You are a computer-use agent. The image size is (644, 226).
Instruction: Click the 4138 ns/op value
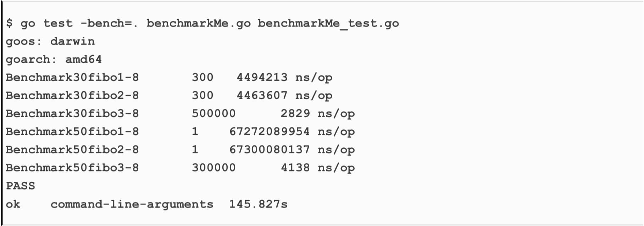(318, 168)
